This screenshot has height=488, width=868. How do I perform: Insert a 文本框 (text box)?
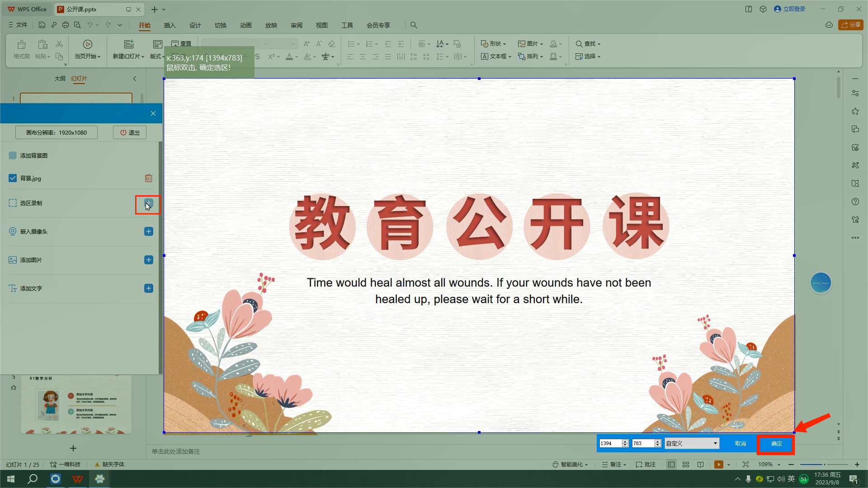click(495, 56)
